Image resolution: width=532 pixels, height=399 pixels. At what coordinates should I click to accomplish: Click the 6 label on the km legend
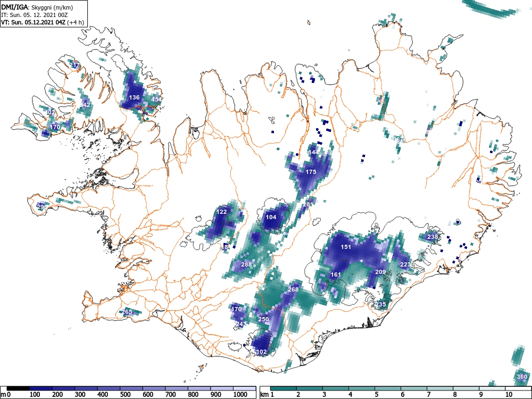pos(402,395)
